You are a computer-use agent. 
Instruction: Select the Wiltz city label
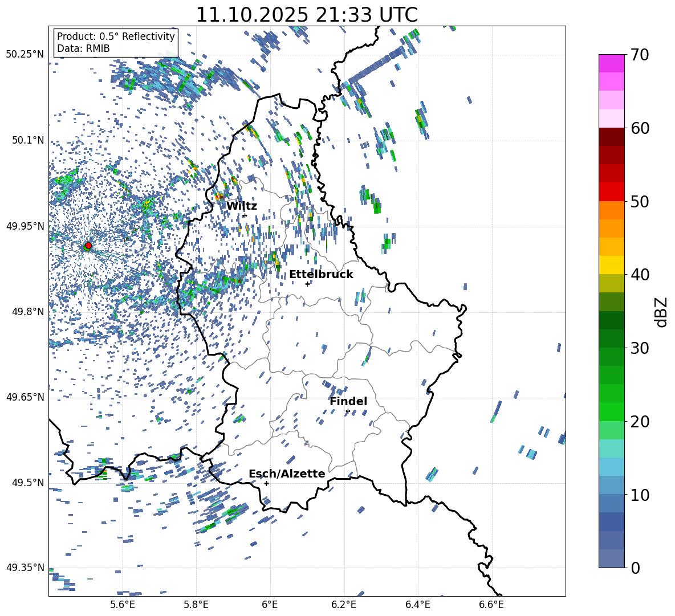(x=242, y=206)
